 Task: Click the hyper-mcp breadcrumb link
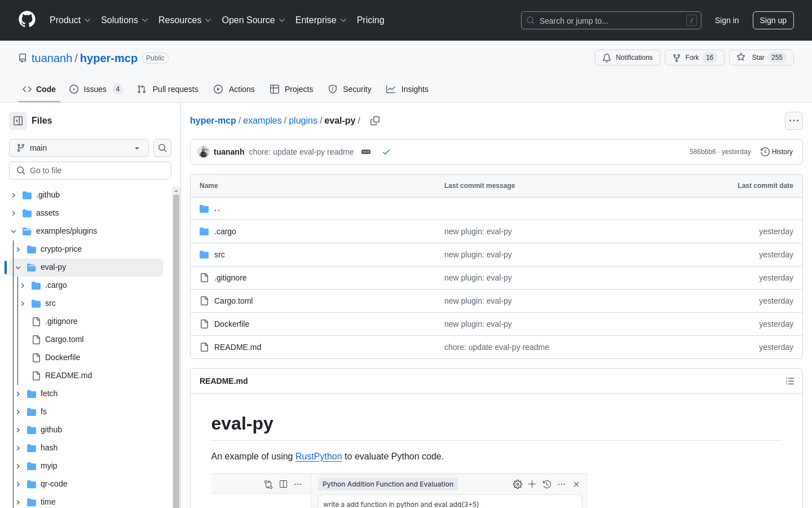(x=213, y=120)
